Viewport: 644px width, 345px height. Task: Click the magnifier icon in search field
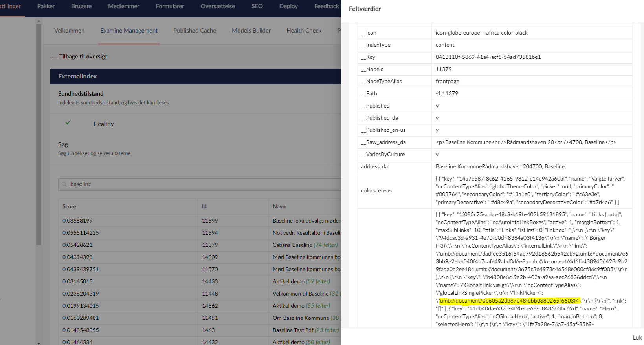click(x=64, y=184)
